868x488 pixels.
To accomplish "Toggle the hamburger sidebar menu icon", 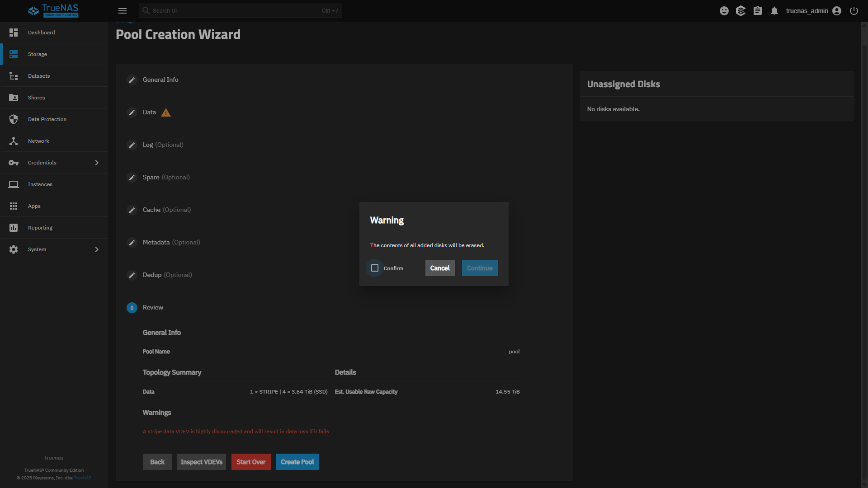I will 123,11.
